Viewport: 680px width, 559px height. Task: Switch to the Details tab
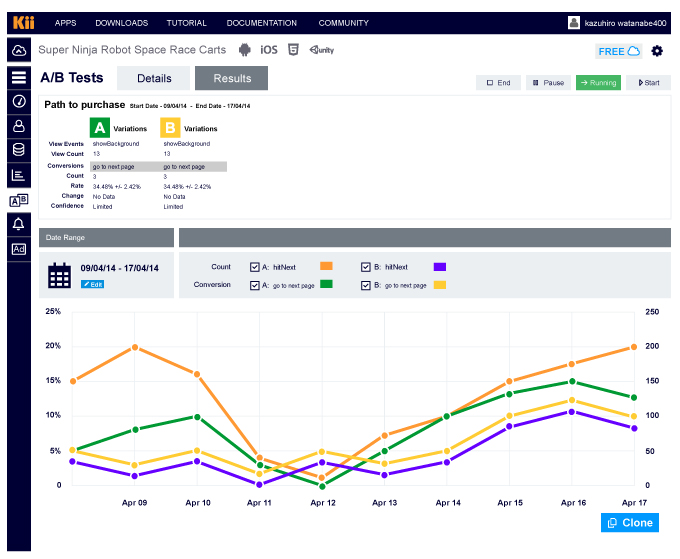[x=154, y=78]
